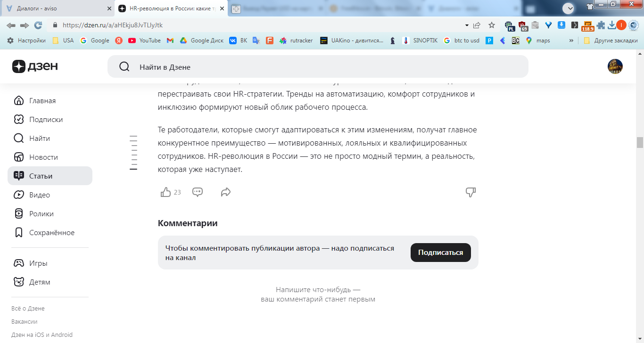Expand the address bar dropdown arrow
The width and height of the screenshot is (644, 343).
click(x=467, y=25)
